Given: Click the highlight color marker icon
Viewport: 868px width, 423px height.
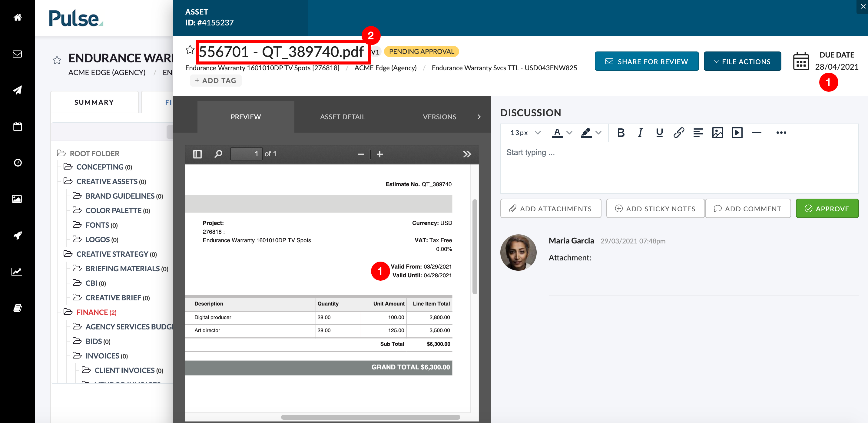Looking at the screenshot, I should point(586,133).
